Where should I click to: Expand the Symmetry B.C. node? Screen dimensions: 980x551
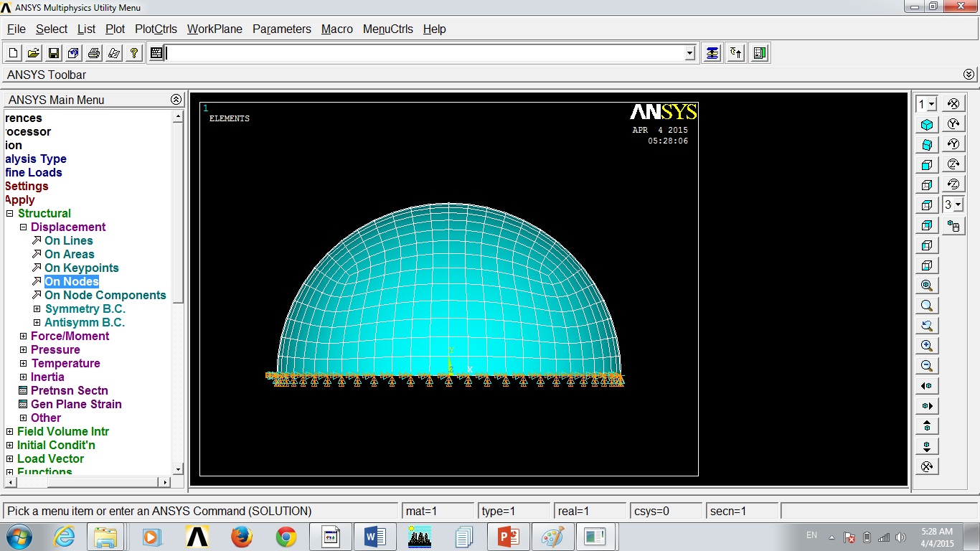(37, 309)
